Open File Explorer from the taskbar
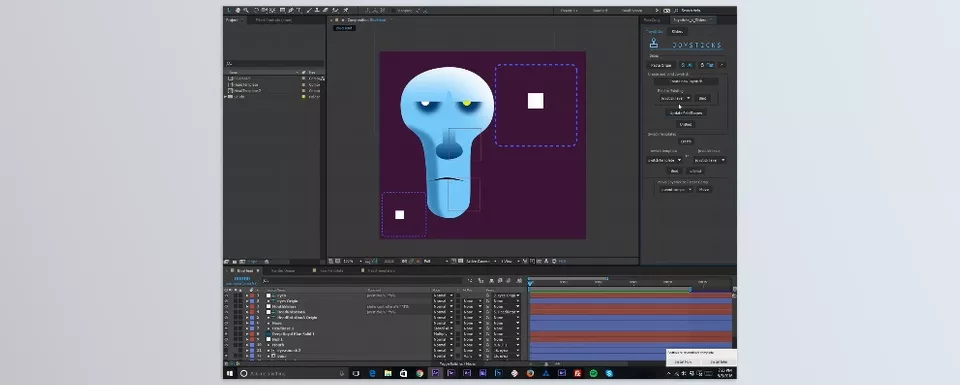The height and width of the screenshot is (385, 960). click(388, 373)
